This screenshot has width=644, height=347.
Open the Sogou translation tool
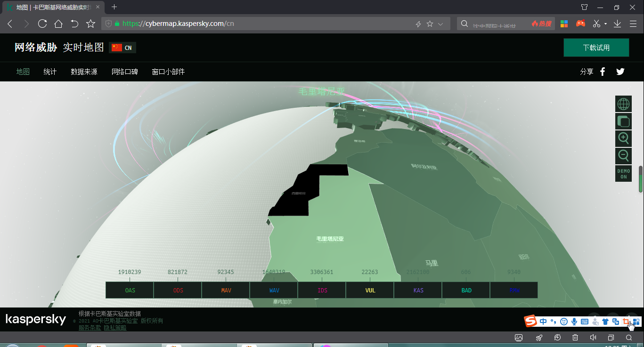(615, 322)
